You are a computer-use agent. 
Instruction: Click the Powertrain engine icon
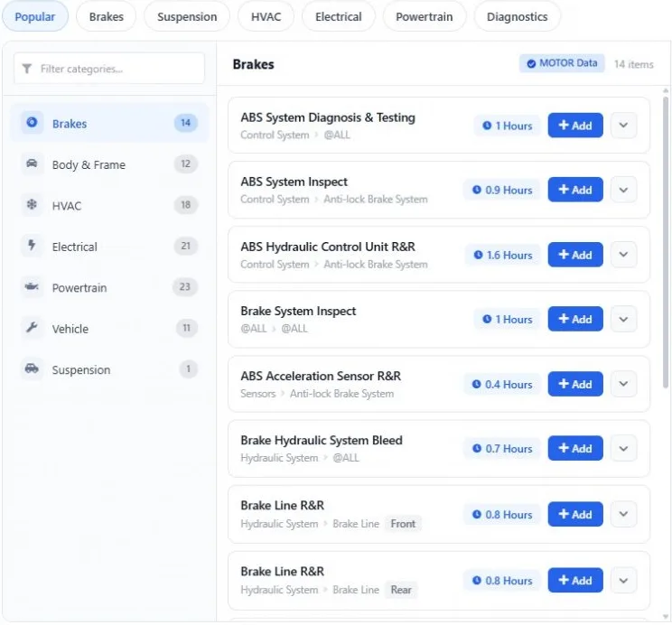pyautogui.click(x=32, y=287)
